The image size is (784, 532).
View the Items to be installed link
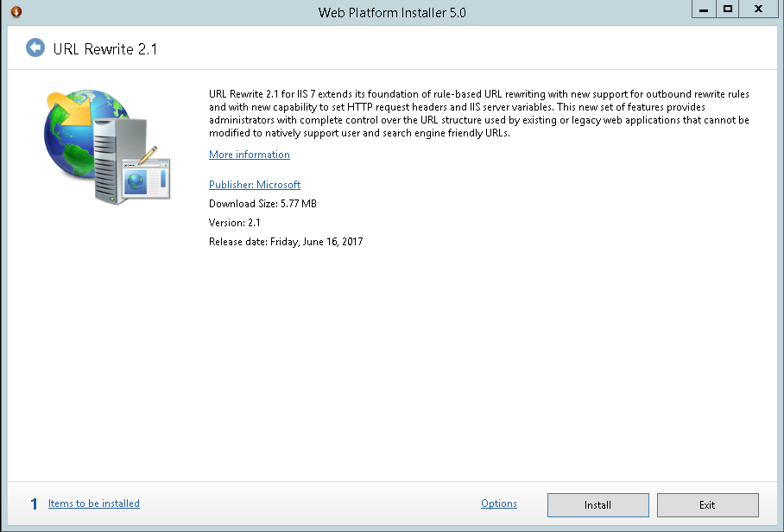point(93,503)
